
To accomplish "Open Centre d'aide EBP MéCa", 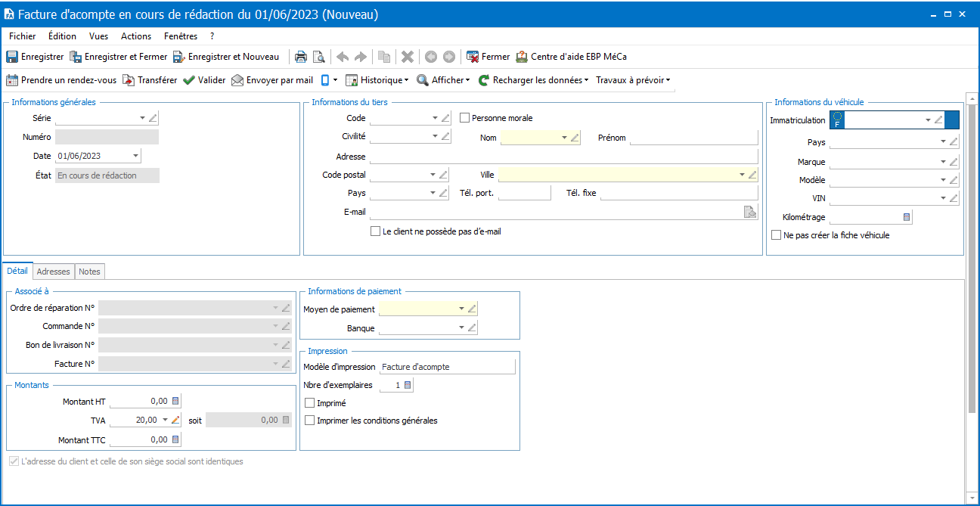I will (x=571, y=57).
